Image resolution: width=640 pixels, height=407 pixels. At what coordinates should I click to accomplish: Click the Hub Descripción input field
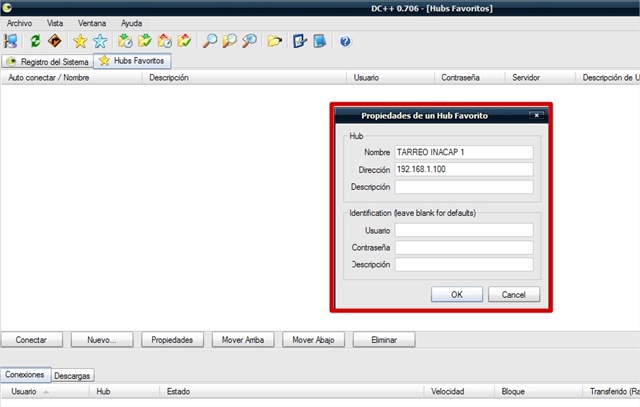[464, 187]
